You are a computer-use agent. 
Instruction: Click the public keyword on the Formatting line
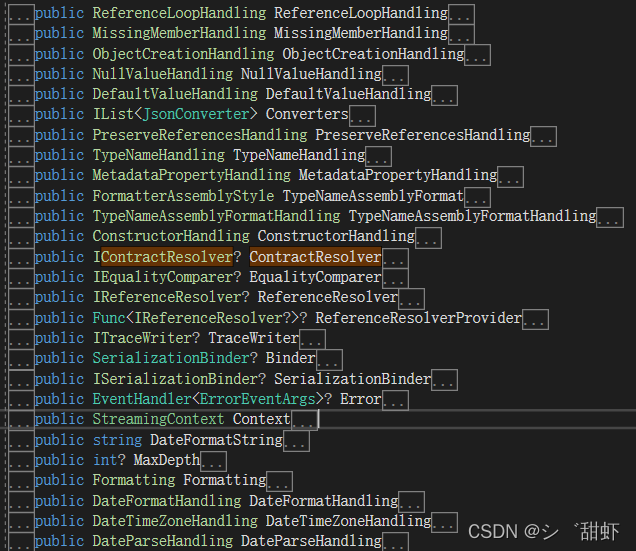coord(59,480)
